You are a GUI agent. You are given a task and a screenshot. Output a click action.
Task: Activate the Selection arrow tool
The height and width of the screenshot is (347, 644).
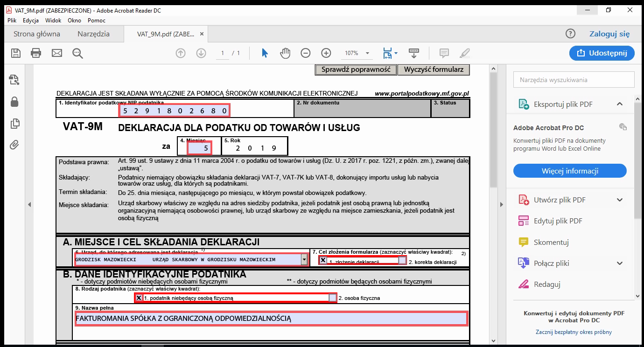(x=265, y=53)
